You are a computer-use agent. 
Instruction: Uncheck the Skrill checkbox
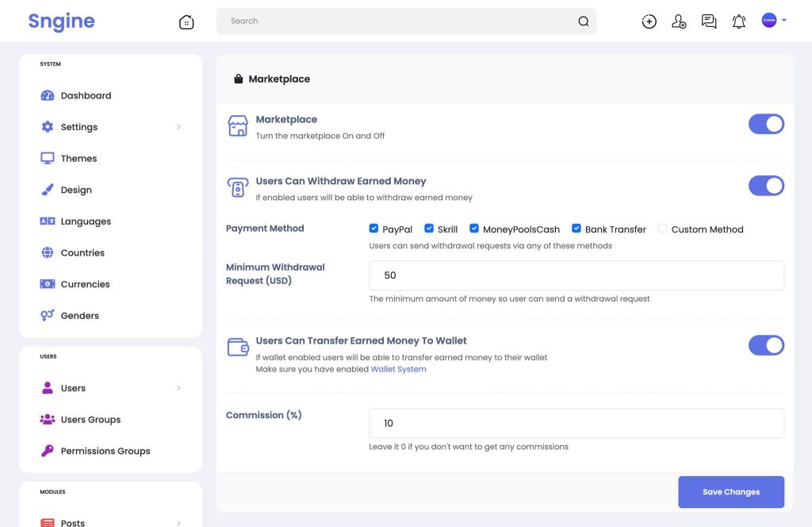pos(429,228)
